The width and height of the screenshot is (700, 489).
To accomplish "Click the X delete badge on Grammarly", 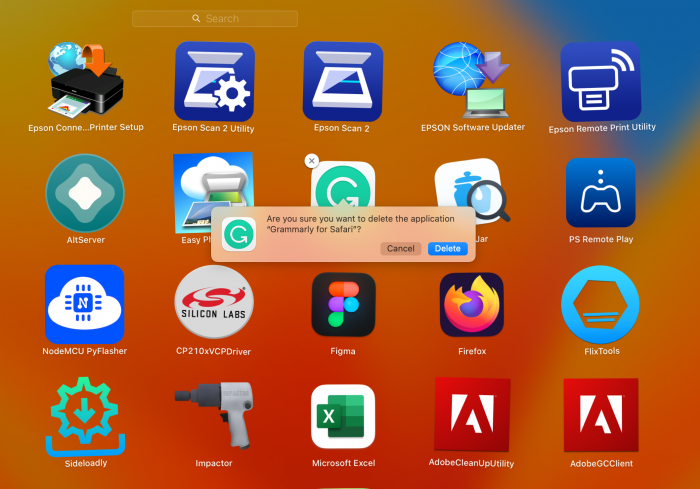I will (x=312, y=161).
